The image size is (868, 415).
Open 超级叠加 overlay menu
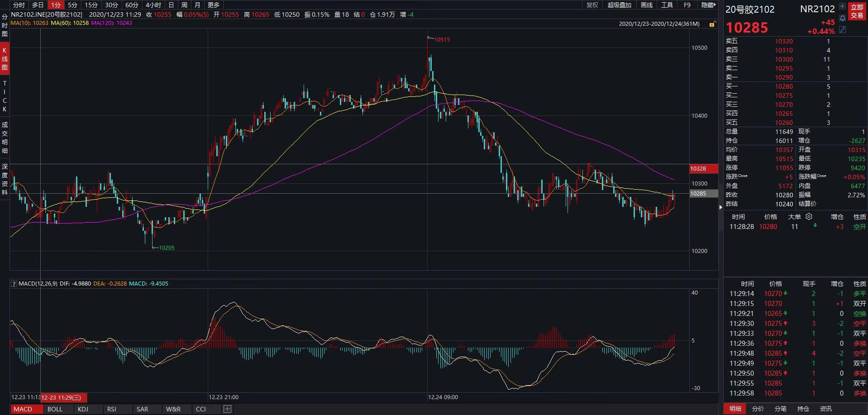click(619, 5)
